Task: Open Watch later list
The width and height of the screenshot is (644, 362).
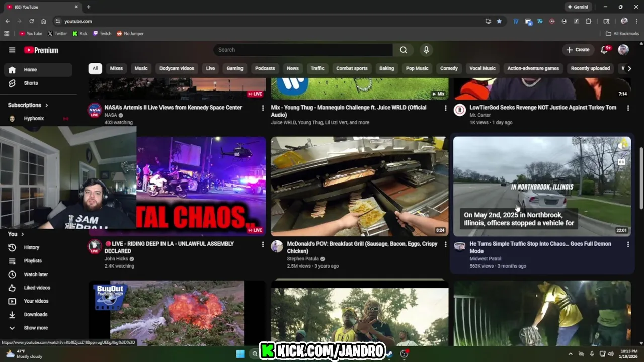Action: click(x=38, y=274)
